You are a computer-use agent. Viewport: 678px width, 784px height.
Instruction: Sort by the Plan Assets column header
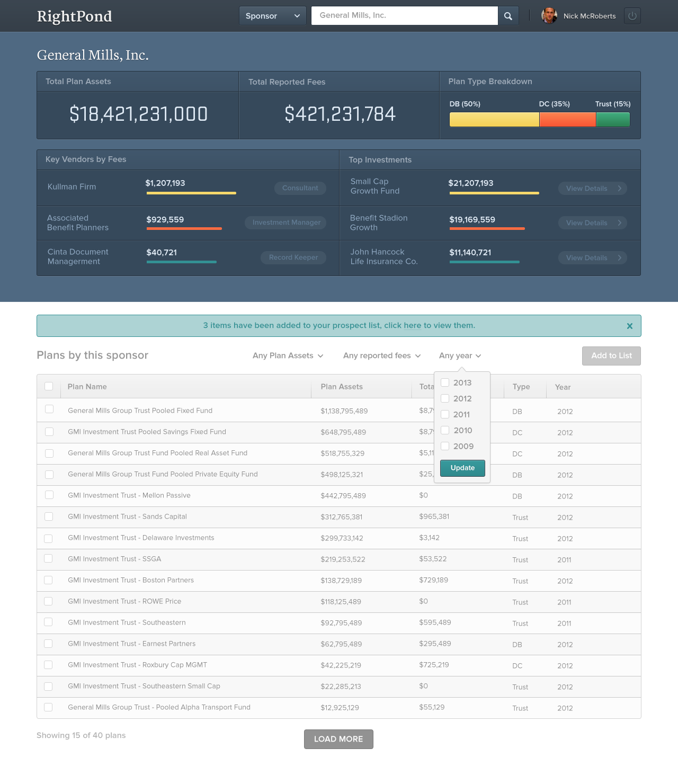(342, 387)
